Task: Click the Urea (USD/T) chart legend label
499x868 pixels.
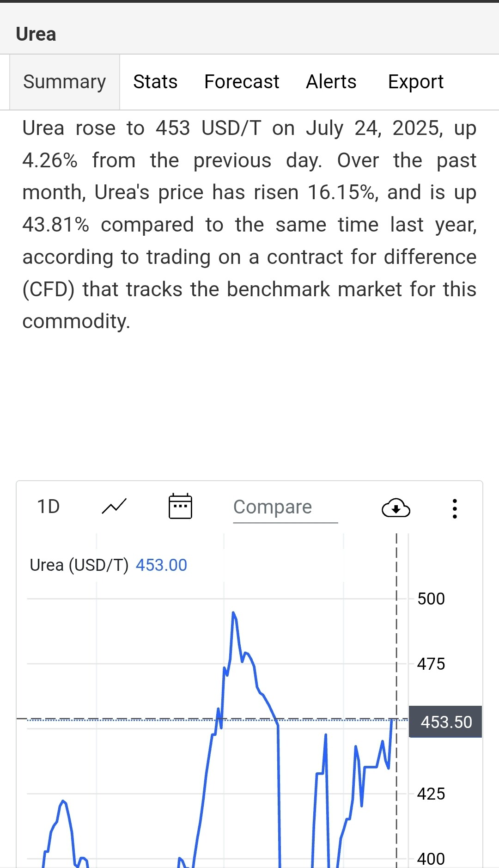Action: tap(79, 565)
